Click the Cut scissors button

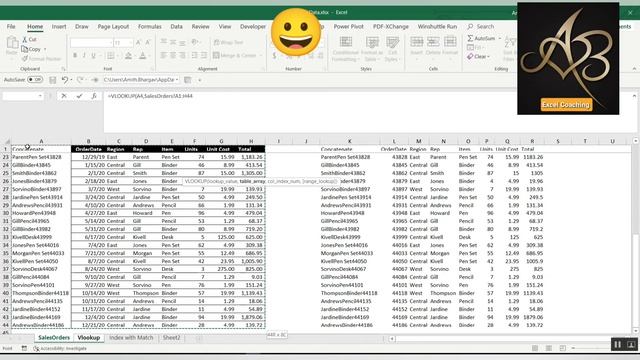point(29,39)
